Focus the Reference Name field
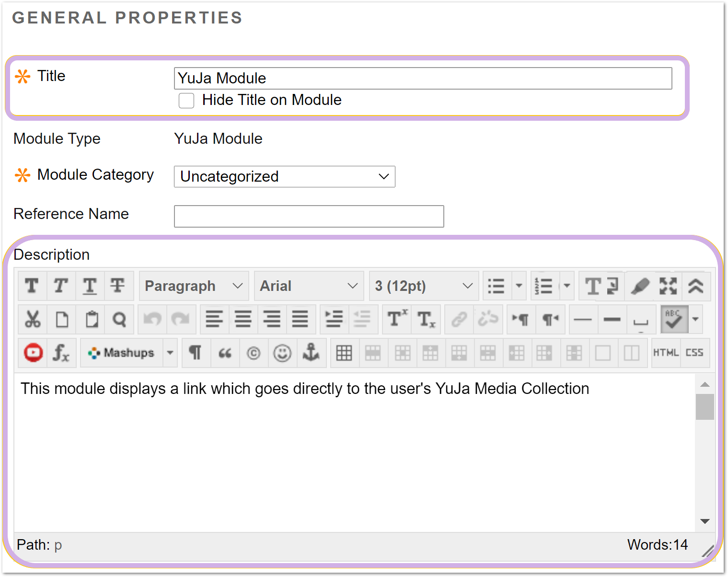This screenshot has width=728, height=577. pos(309,216)
